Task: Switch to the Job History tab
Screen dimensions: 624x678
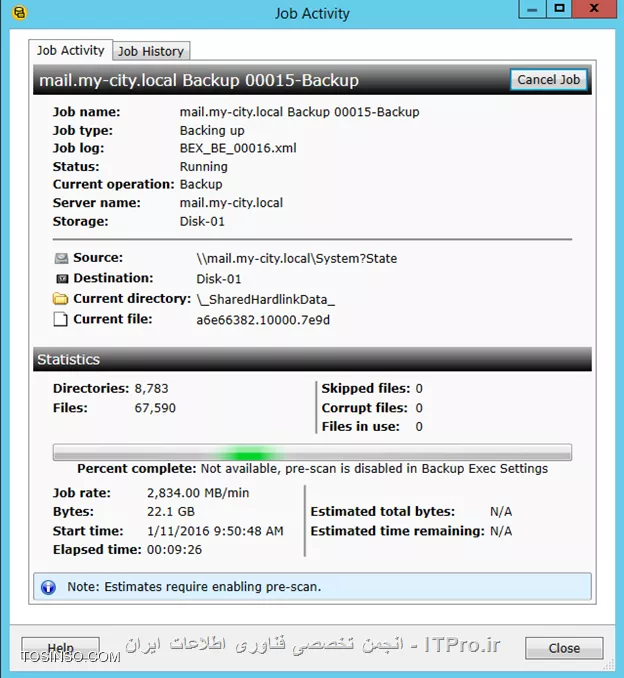Action: [x=151, y=51]
